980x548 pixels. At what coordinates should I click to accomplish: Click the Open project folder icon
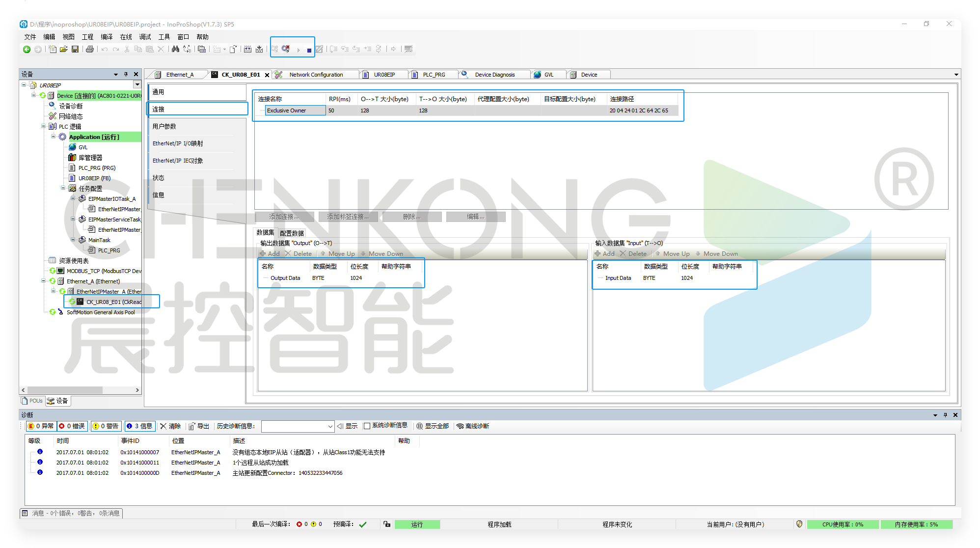(x=63, y=49)
